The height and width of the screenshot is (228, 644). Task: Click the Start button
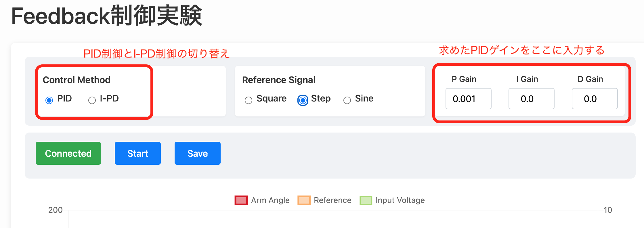[x=138, y=153]
